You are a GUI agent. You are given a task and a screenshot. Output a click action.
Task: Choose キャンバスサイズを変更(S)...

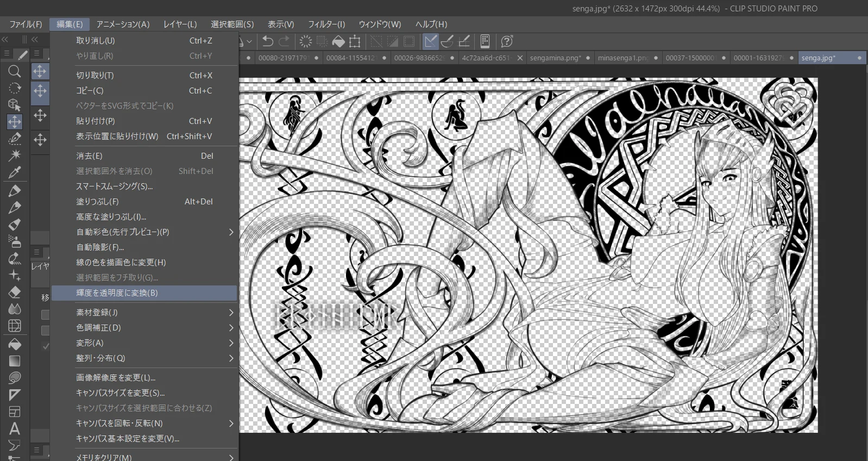(x=144, y=393)
